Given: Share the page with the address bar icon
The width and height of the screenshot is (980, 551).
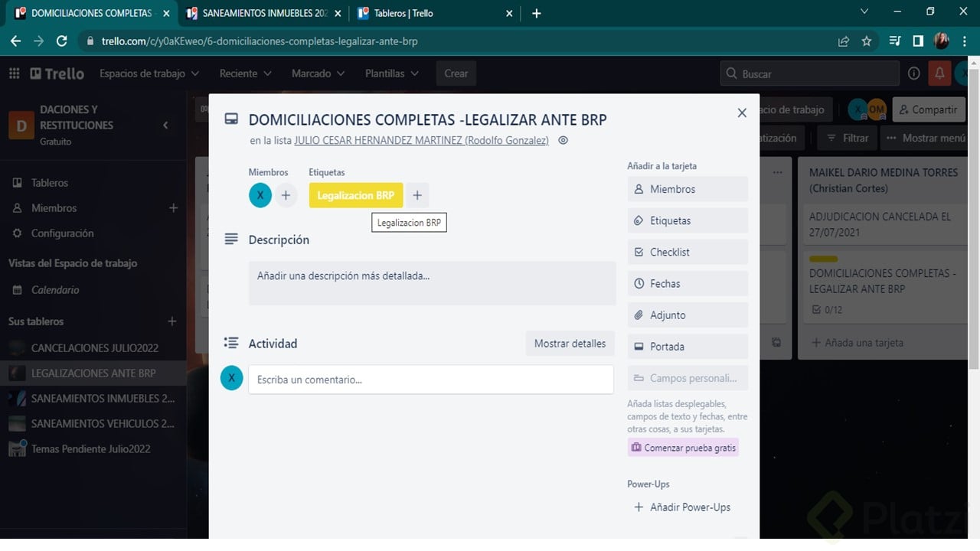Looking at the screenshot, I should pos(844,41).
